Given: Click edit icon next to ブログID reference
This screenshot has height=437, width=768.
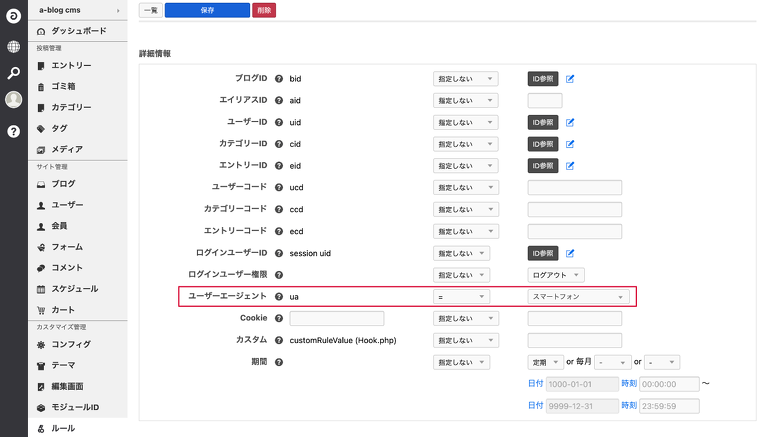Looking at the screenshot, I should (570, 78).
